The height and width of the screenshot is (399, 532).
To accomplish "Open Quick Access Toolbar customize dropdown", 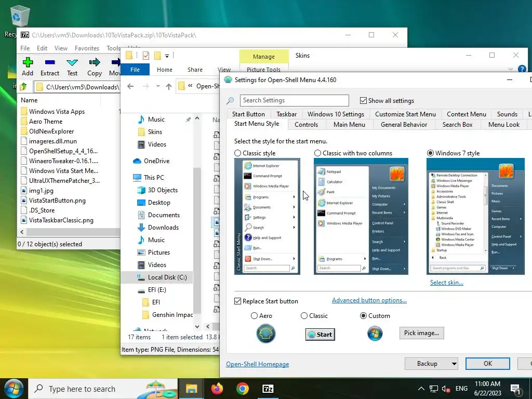I will (167, 56).
